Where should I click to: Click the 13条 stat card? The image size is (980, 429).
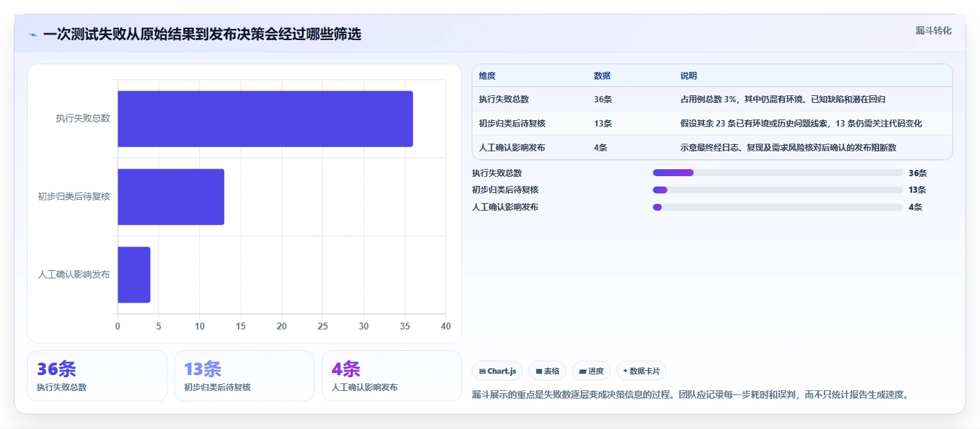pos(244,376)
